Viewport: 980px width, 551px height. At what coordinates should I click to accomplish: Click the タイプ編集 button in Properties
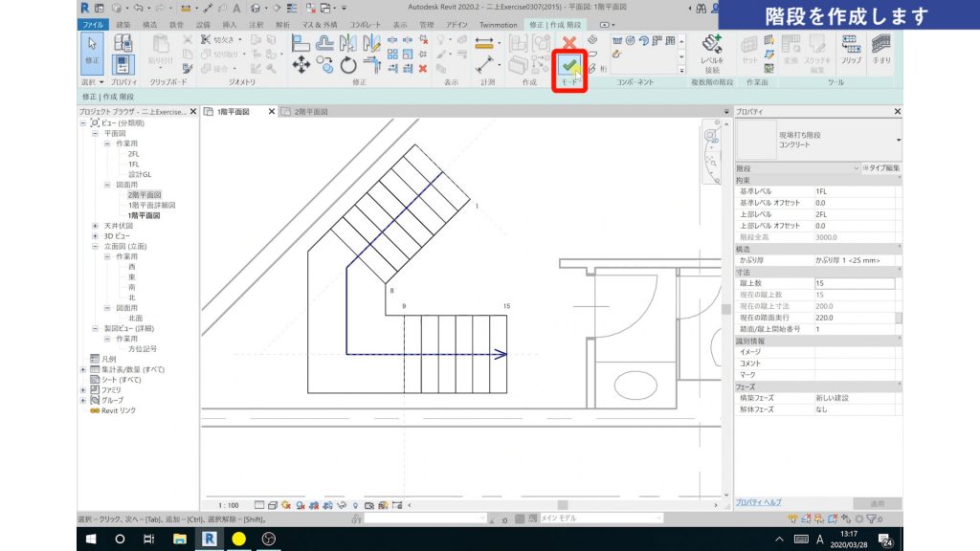tap(881, 168)
